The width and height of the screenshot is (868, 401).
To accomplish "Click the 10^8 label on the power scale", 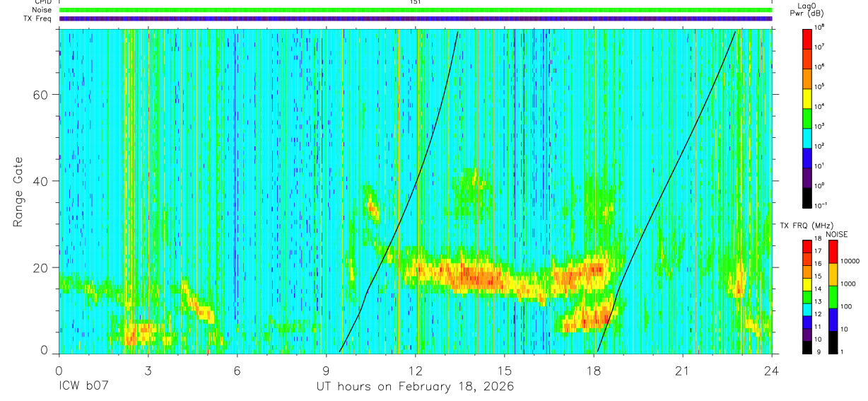I will click(819, 26).
